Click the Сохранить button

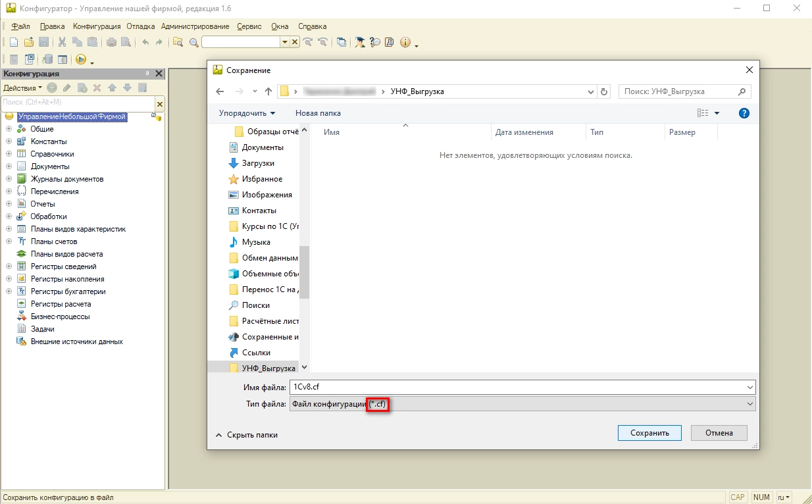click(x=649, y=433)
